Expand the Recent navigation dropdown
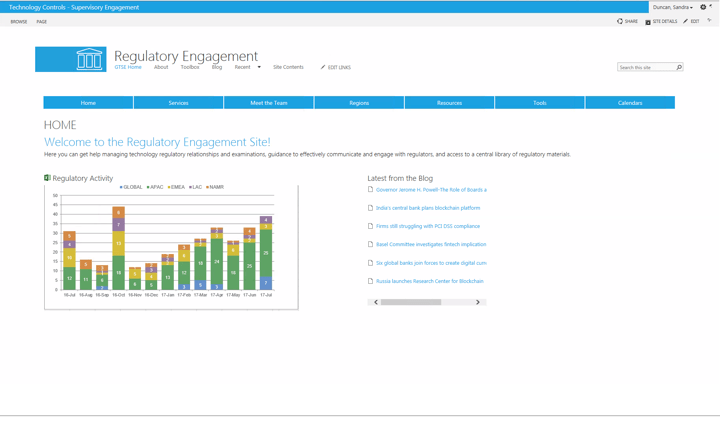720x421 pixels. click(x=259, y=67)
